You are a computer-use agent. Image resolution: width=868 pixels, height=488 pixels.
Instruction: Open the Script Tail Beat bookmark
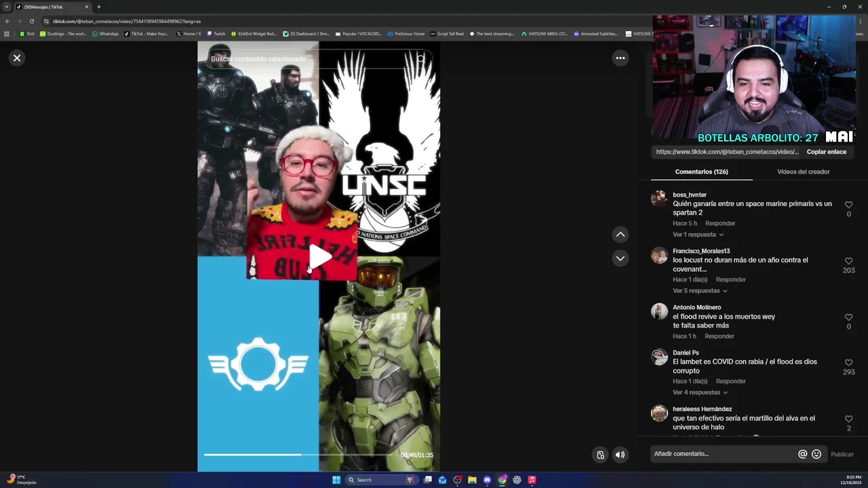click(x=448, y=33)
